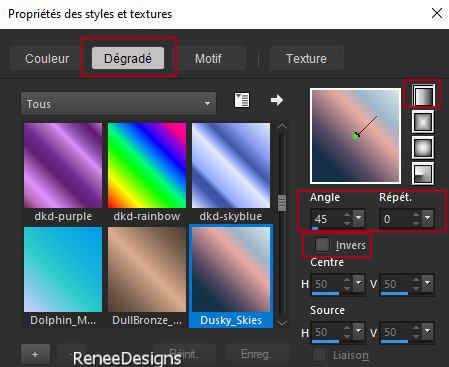Select the rectangular gradient style icon

tap(423, 121)
